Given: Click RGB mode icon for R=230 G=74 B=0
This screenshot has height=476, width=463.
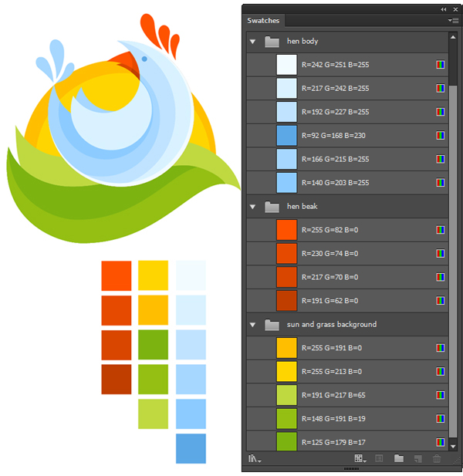Looking at the screenshot, I should pos(440,254).
